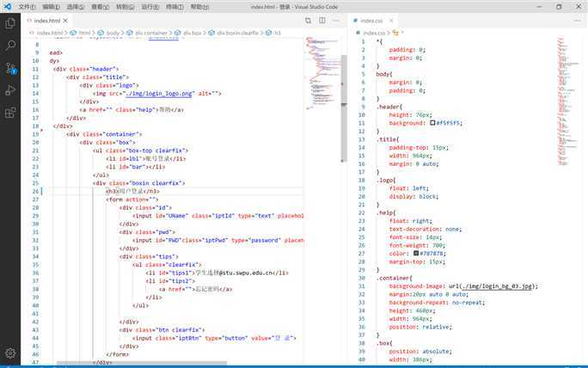The width and height of the screenshot is (588, 368).
Task: Click the .box{ selector in CSS
Action: 384,344
